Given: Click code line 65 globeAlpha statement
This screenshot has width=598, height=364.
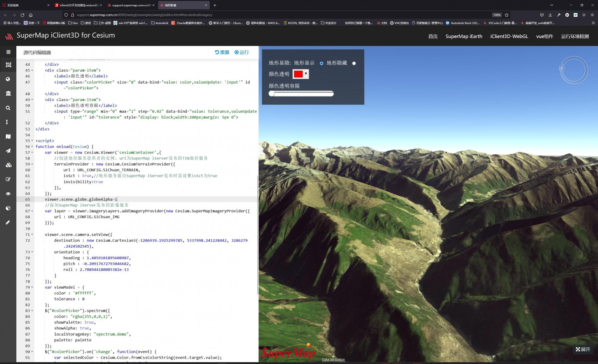Looking at the screenshot, I should pos(81,199).
